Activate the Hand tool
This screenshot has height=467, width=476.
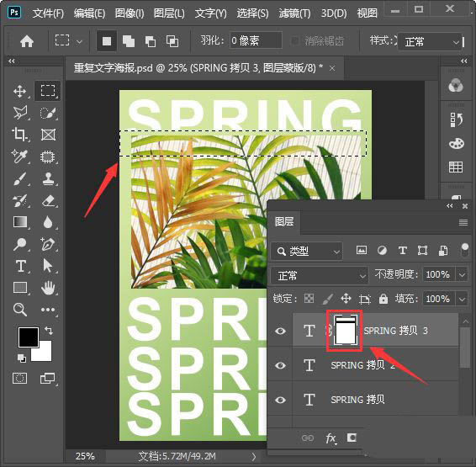click(48, 288)
